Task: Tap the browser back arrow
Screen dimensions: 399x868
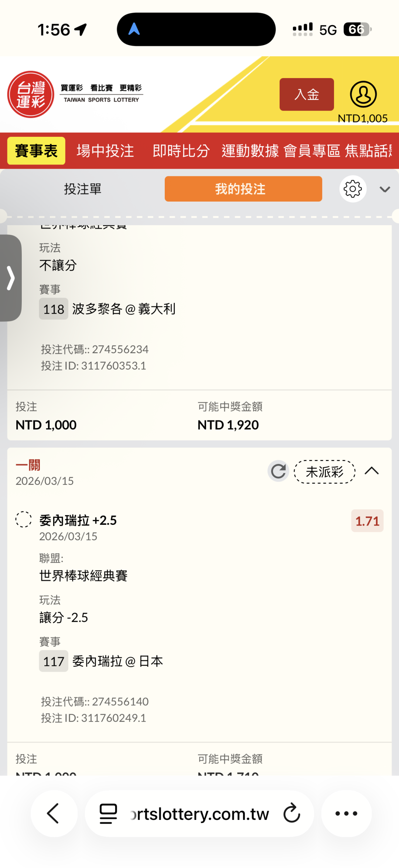Action: click(x=54, y=813)
